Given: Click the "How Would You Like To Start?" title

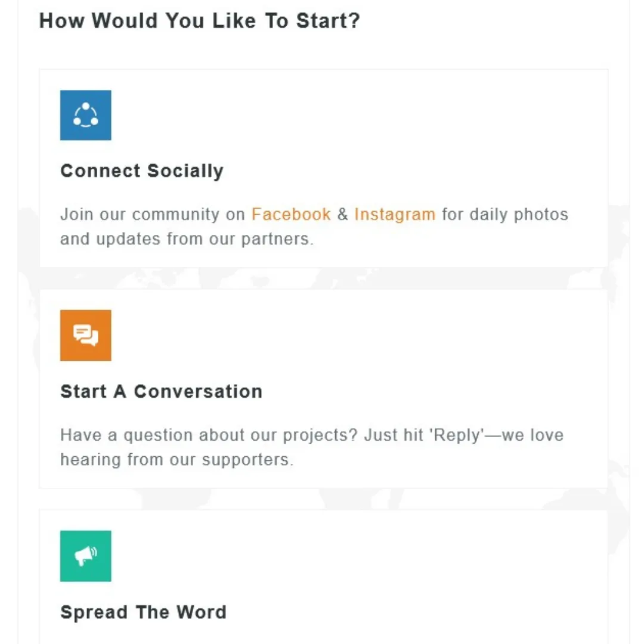Looking at the screenshot, I should (x=199, y=21).
